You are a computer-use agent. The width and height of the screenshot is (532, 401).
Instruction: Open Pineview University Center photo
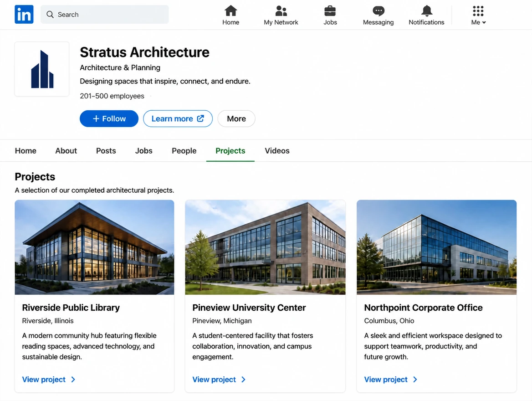(x=266, y=247)
